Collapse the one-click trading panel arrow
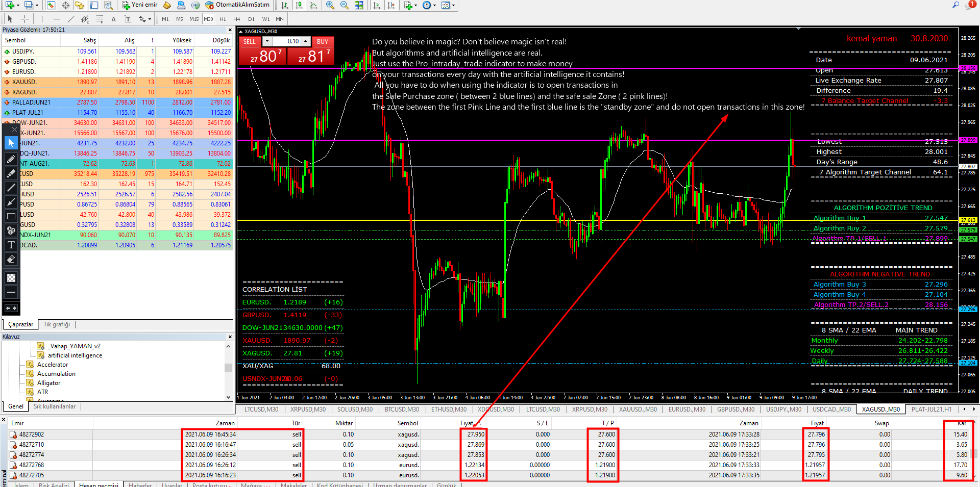Image resolution: width=980 pixels, height=487 pixels. click(x=241, y=31)
